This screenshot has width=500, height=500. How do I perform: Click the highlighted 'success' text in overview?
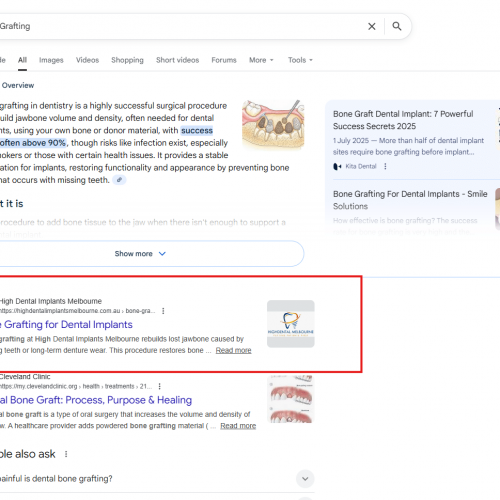point(197,130)
